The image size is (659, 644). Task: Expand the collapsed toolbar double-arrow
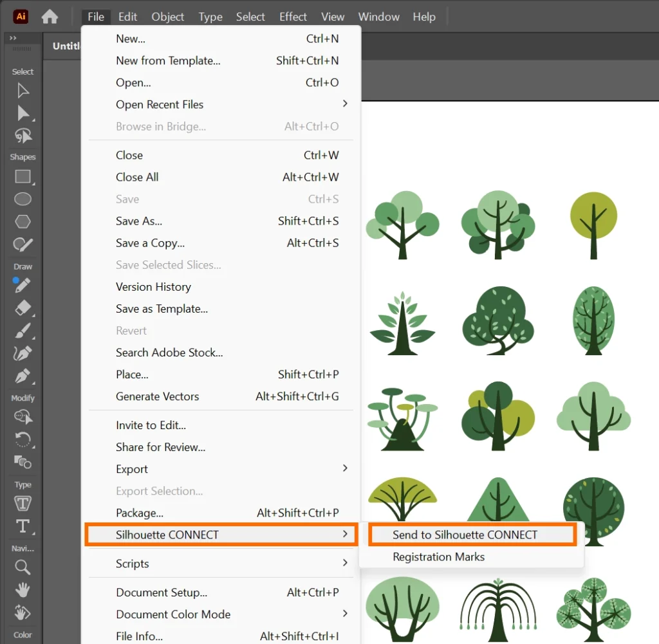click(x=13, y=39)
